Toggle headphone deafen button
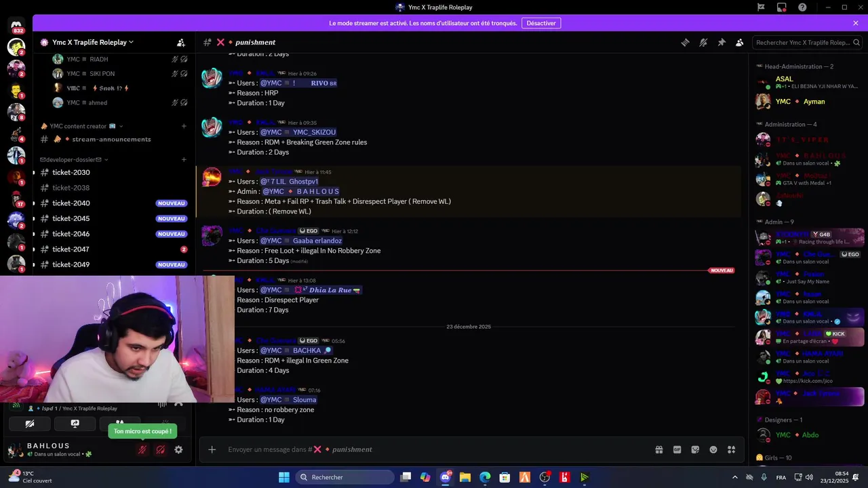The width and height of the screenshot is (868, 488). coord(161,449)
